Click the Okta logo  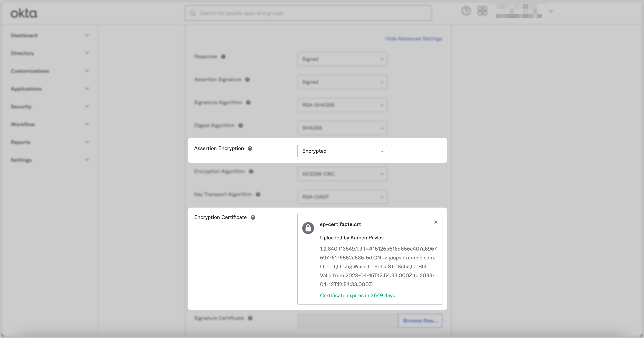click(24, 13)
